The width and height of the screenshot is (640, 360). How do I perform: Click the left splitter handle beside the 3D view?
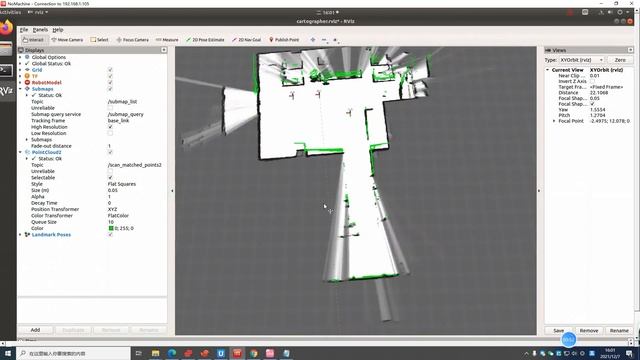point(172,191)
